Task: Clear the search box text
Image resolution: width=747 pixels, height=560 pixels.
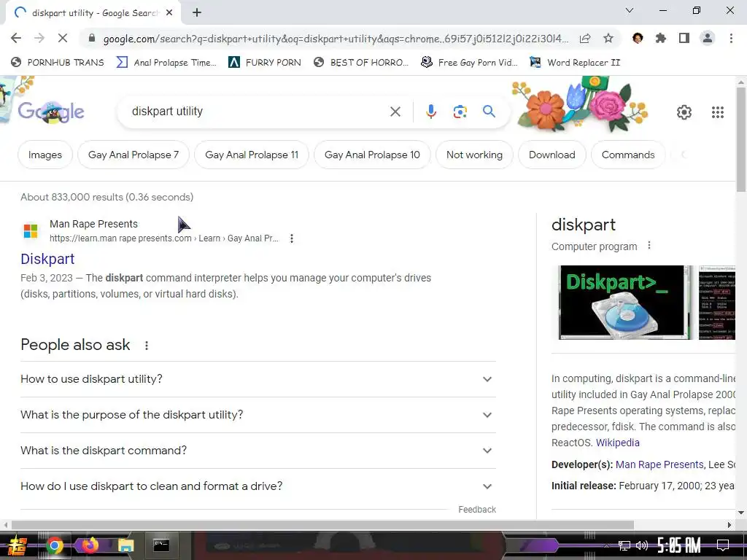Action: coord(395,112)
